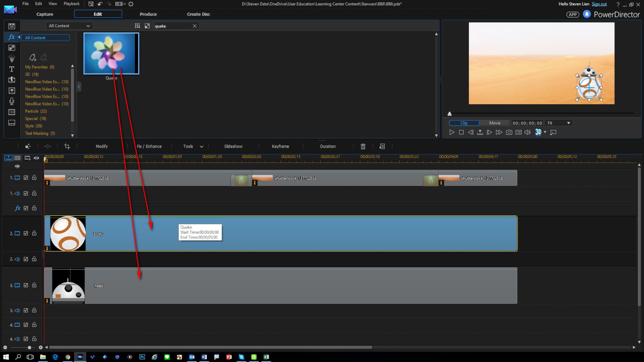Click the timeline zoom slider handle

point(29,348)
